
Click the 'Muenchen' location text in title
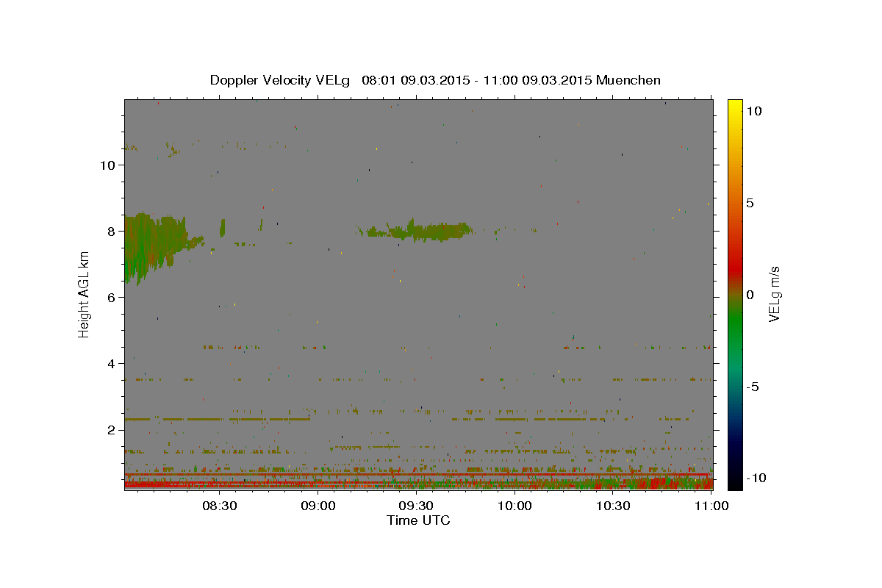(x=628, y=80)
